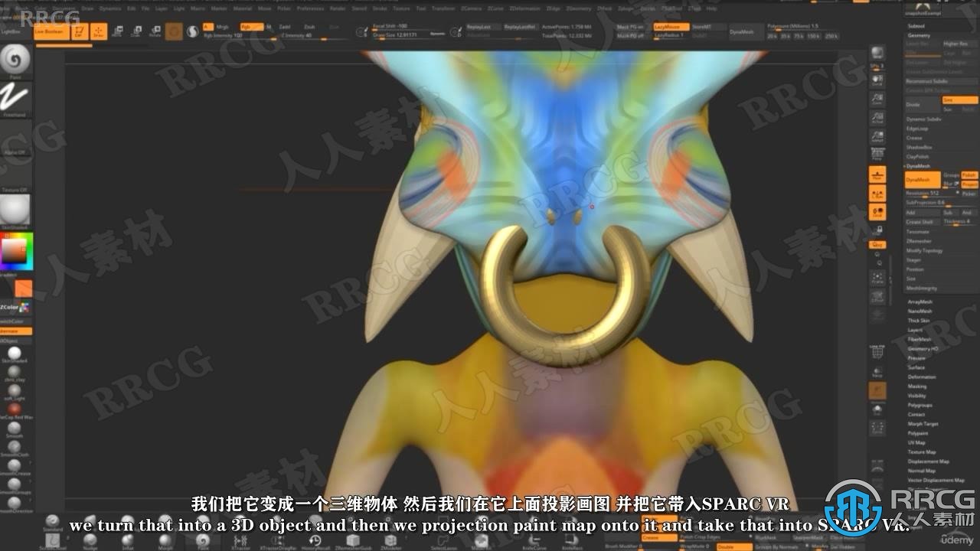The image size is (980, 551).
Task: Click the round sculptris symmetry icon
Action: [192, 31]
